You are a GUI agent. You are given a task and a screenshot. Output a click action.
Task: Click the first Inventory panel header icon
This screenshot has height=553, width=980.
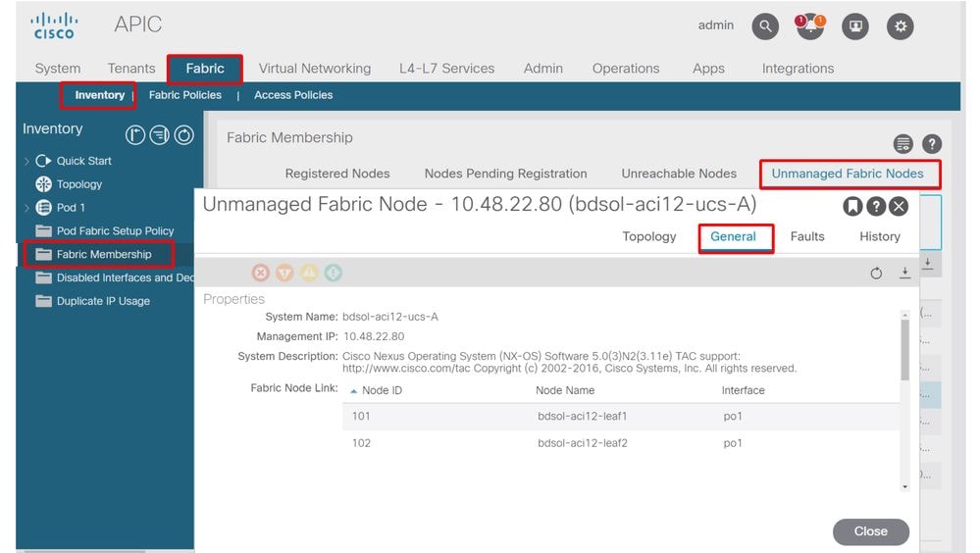pyautogui.click(x=135, y=135)
